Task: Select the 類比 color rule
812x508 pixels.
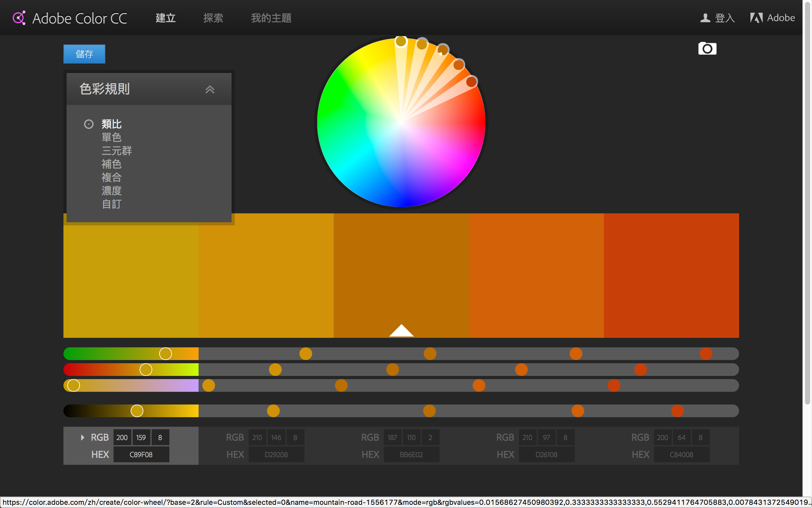Action: coord(111,124)
